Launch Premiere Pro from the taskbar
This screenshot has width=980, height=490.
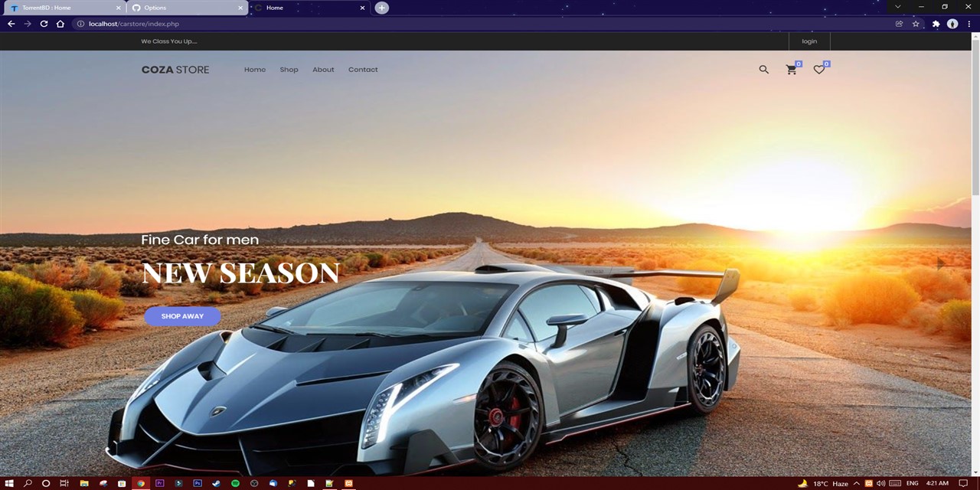[159, 483]
